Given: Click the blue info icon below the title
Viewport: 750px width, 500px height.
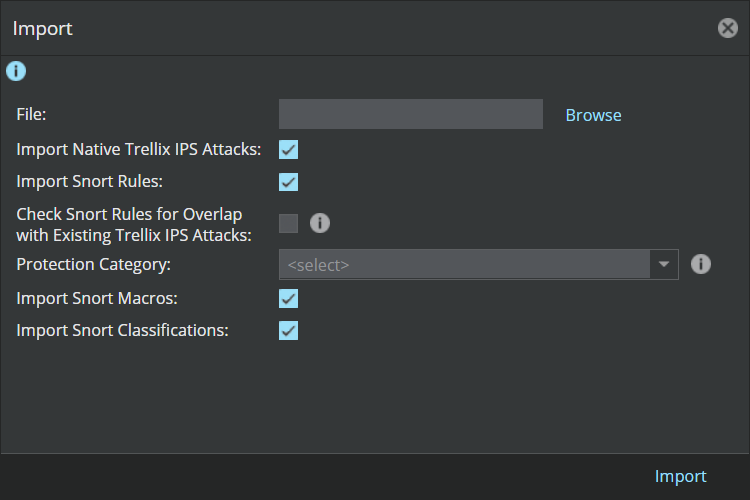Looking at the screenshot, I should 16,71.
